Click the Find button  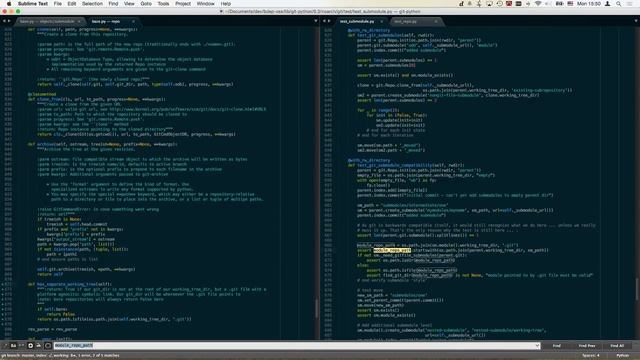coord(557,345)
